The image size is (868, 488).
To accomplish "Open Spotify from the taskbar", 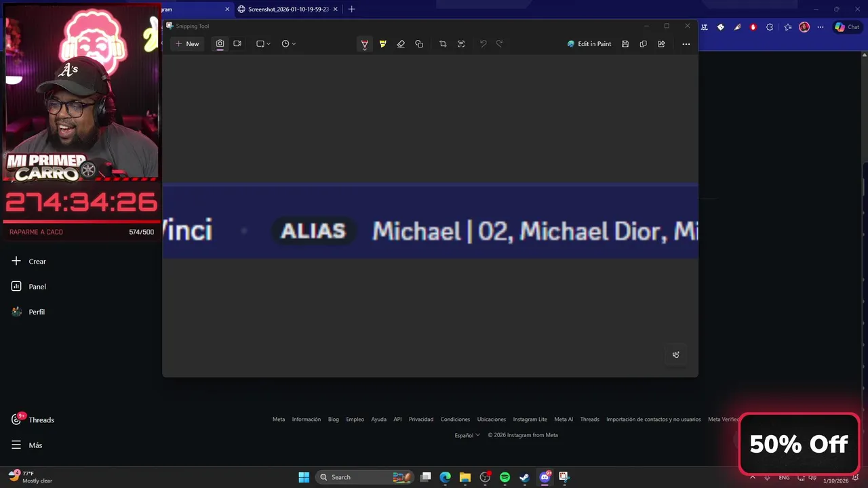I will (505, 477).
